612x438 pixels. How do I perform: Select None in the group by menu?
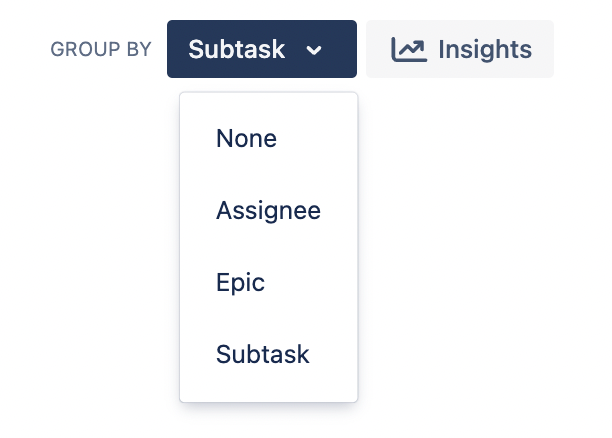[269, 138]
